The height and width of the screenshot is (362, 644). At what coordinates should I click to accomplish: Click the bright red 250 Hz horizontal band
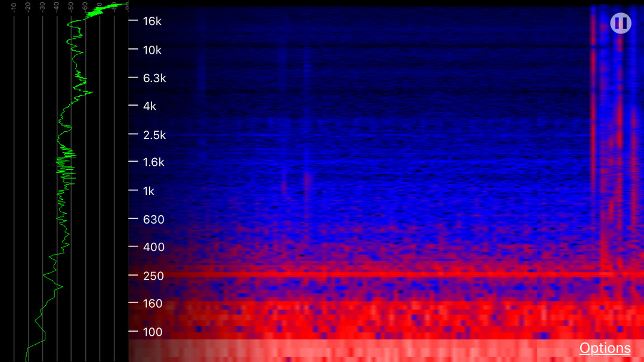click(x=382, y=274)
